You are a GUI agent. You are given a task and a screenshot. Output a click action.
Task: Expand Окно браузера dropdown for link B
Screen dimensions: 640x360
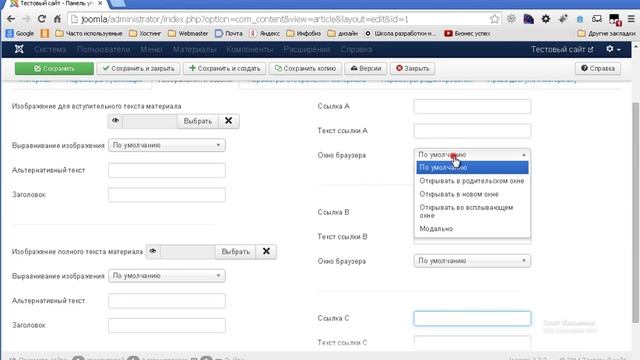(x=472, y=261)
